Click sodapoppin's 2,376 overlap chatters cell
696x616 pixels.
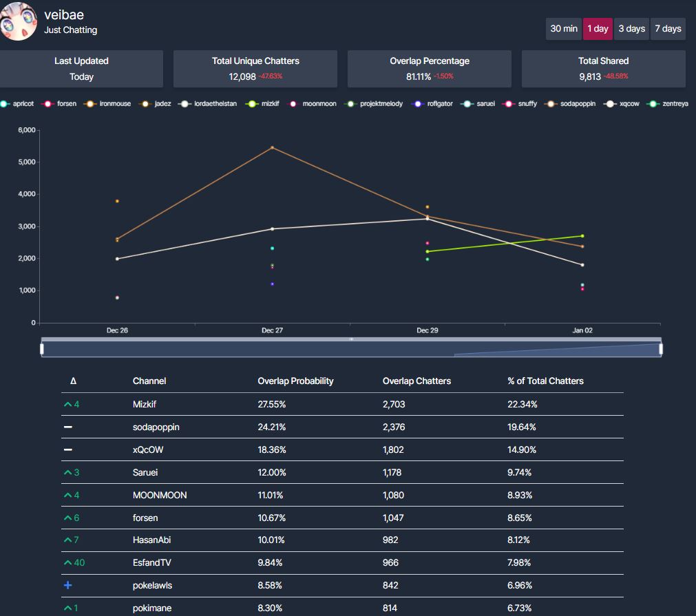tap(393, 427)
